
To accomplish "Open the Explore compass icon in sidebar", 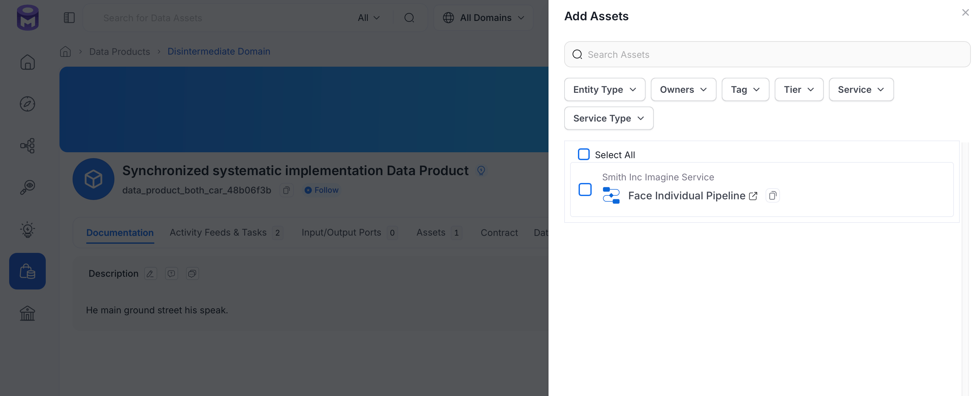I will click(x=27, y=104).
